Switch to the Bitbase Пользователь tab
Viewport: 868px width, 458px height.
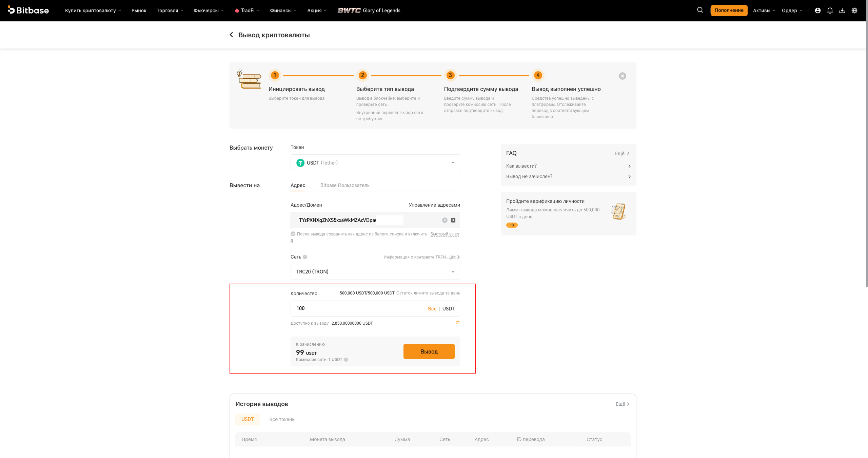pos(345,185)
